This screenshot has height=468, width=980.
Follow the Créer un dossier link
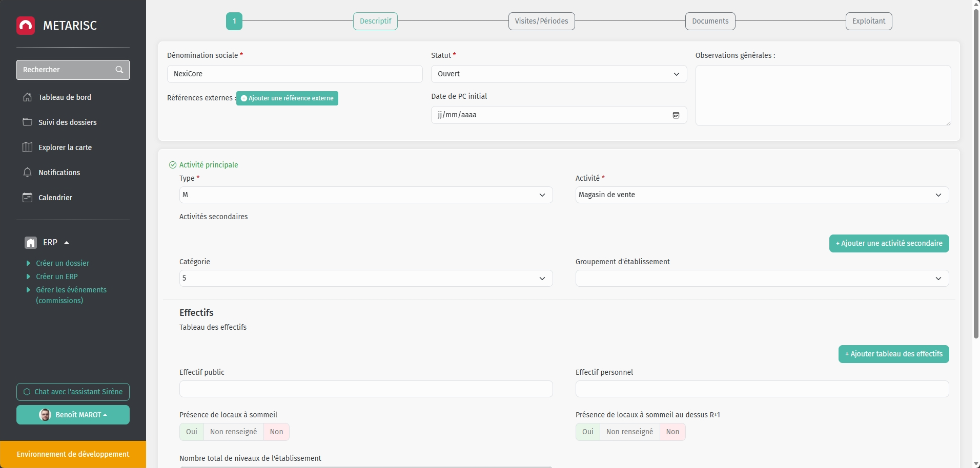(x=63, y=263)
